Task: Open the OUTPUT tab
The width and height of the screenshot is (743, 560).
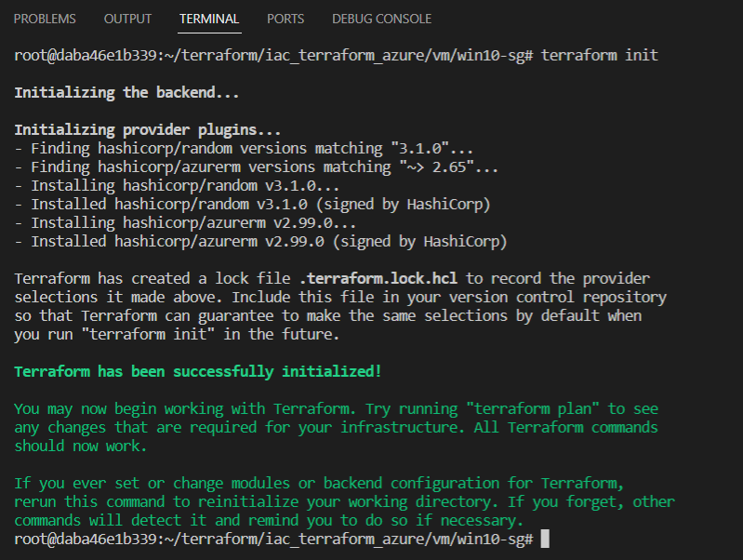Action: click(128, 19)
